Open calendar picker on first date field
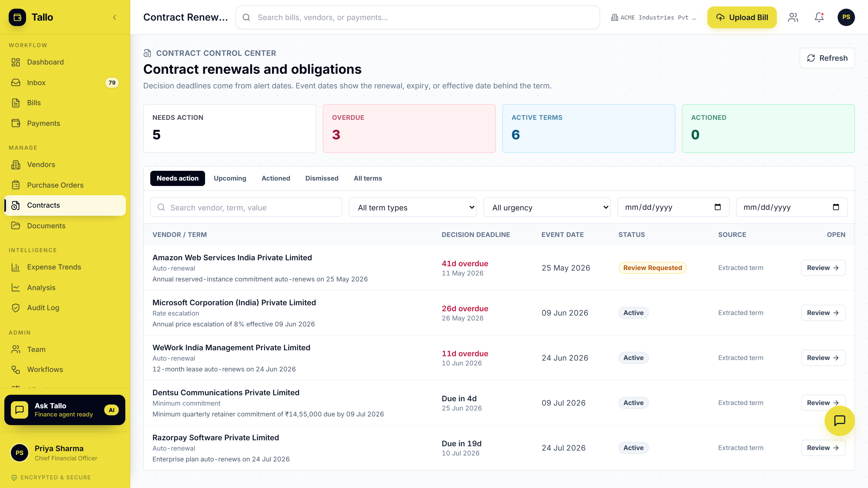868x488 pixels. pyautogui.click(x=717, y=207)
